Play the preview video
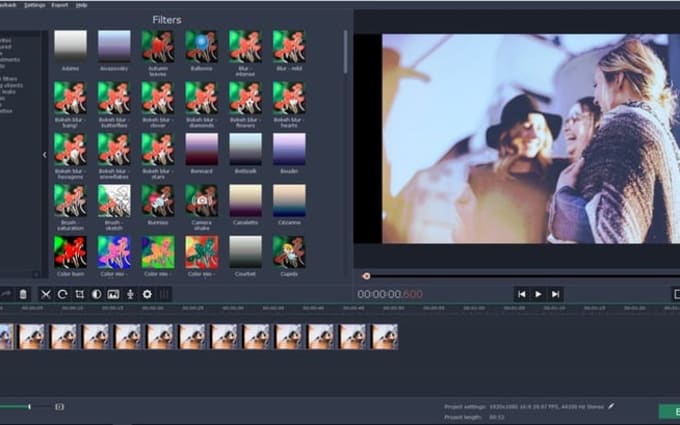 click(x=538, y=294)
